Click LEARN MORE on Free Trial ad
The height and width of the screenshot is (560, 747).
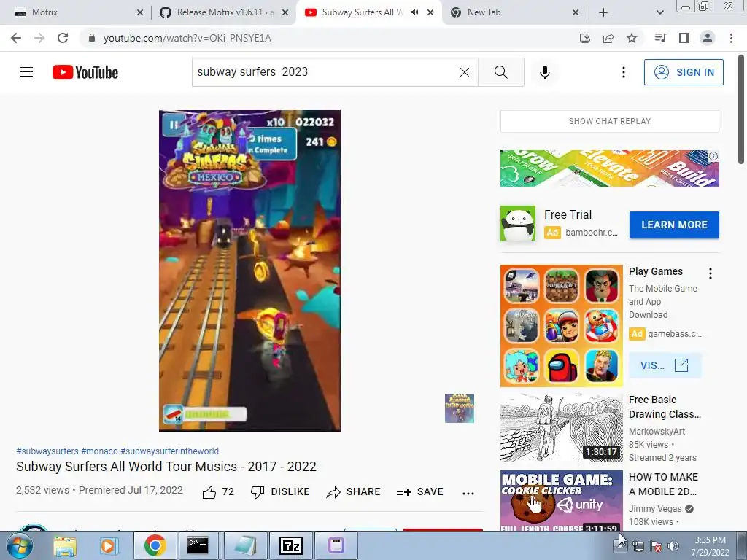pyautogui.click(x=674, y=225)
